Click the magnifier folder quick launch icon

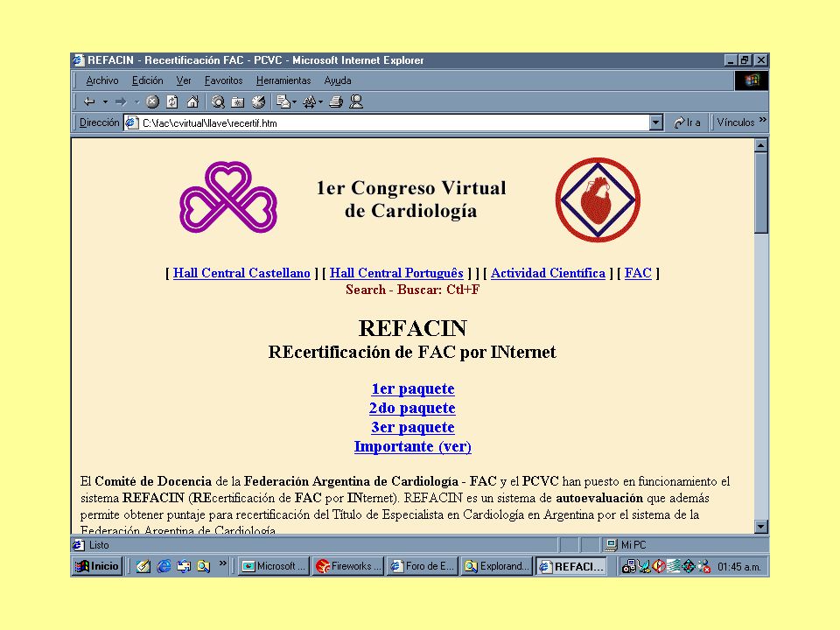pyautogui.click(x=204, y=566)
